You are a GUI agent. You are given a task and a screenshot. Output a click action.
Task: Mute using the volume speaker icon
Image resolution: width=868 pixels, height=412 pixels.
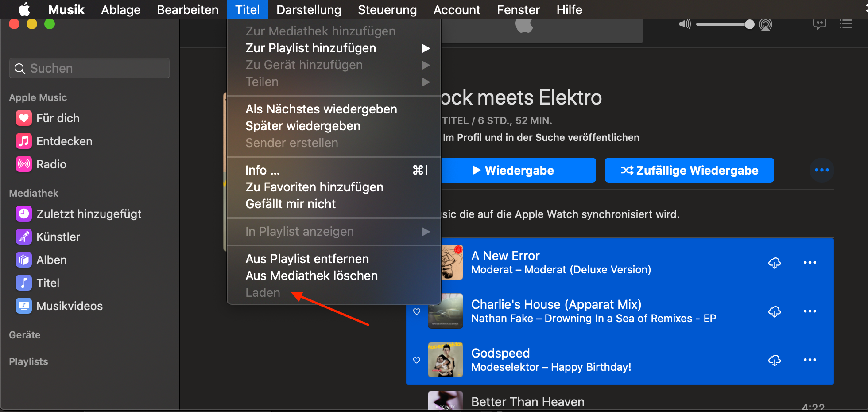(685, 24)
